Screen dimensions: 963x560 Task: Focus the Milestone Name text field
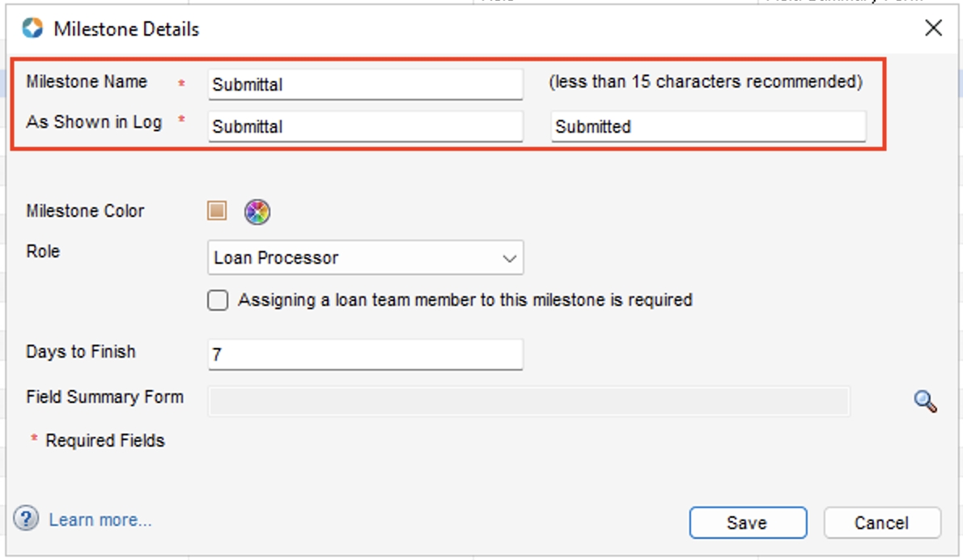pos(365,84)
